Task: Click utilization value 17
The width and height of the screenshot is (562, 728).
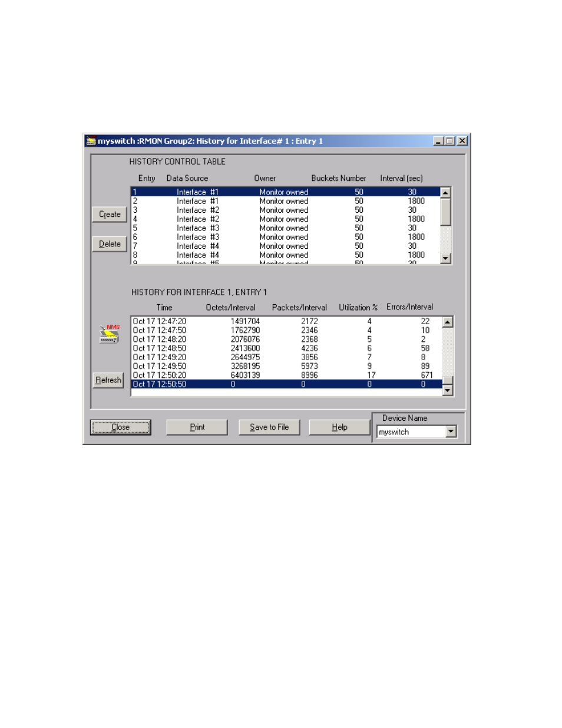Action: 372,375
